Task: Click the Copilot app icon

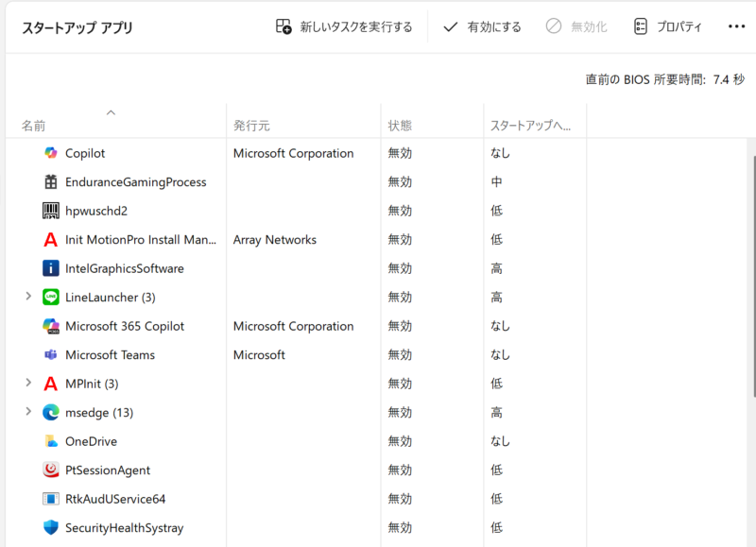Action: pyautogui.click(x=51, y=153)
